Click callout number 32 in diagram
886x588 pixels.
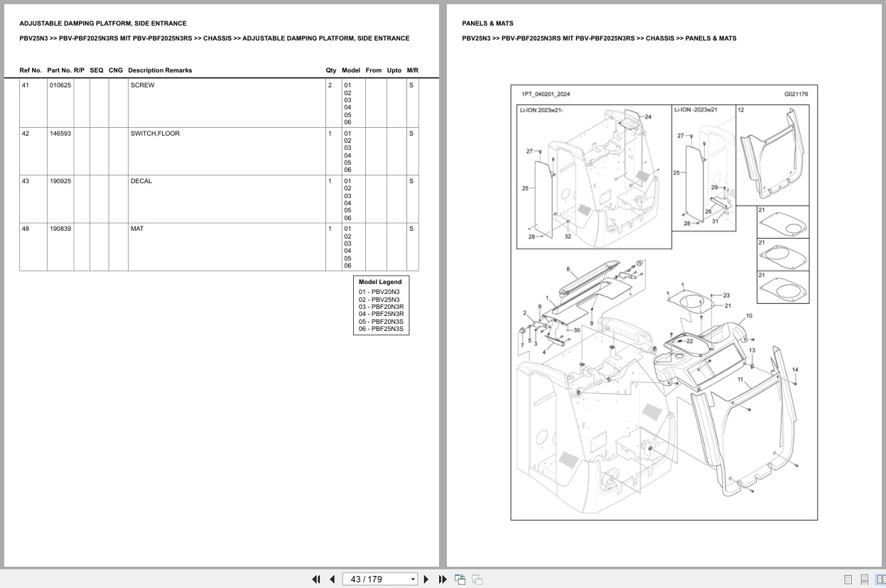[x=568, y=236]
